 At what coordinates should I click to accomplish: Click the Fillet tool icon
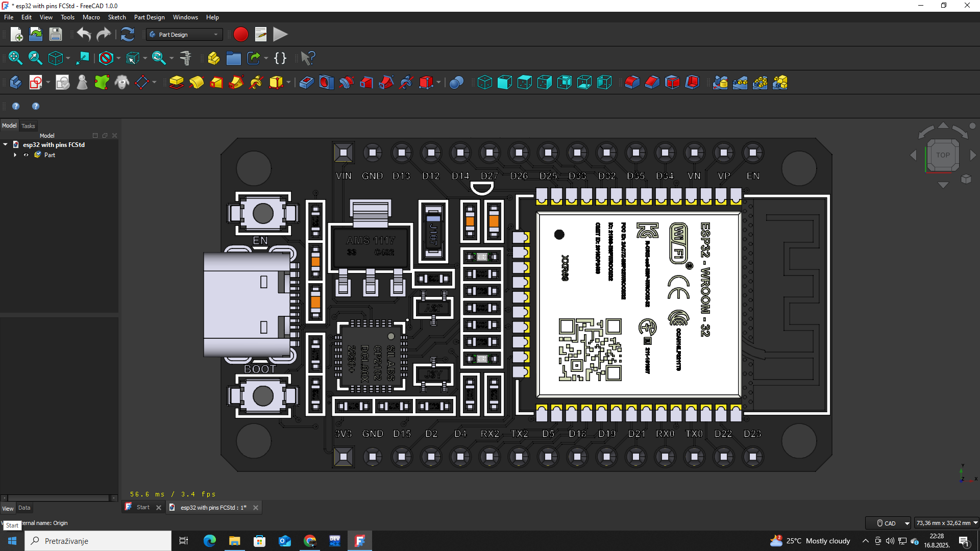pyautogui.click(x=632, y=82)
